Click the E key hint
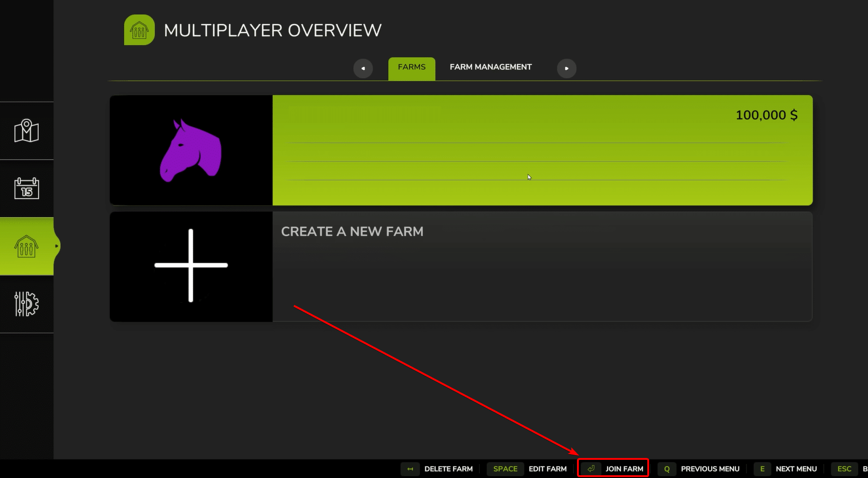868x478 pixels. (x=762, y=469)
